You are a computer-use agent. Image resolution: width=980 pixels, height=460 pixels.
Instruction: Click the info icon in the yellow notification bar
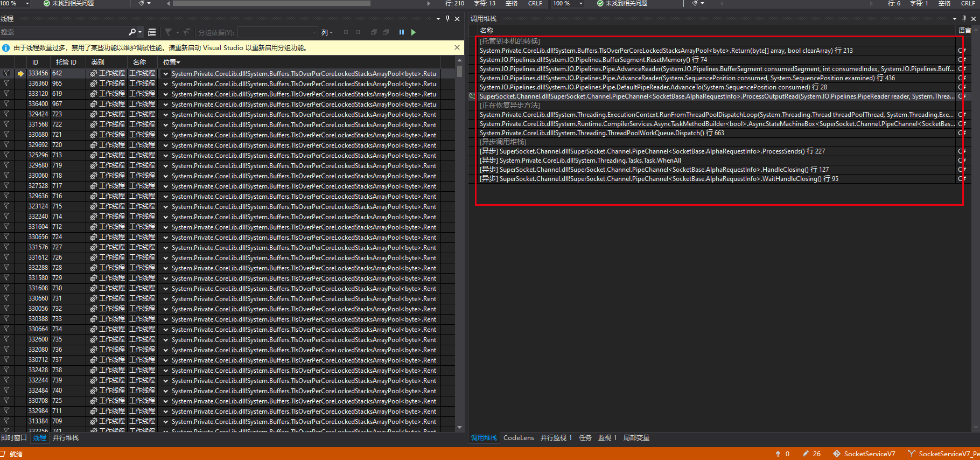pos(6,48)
